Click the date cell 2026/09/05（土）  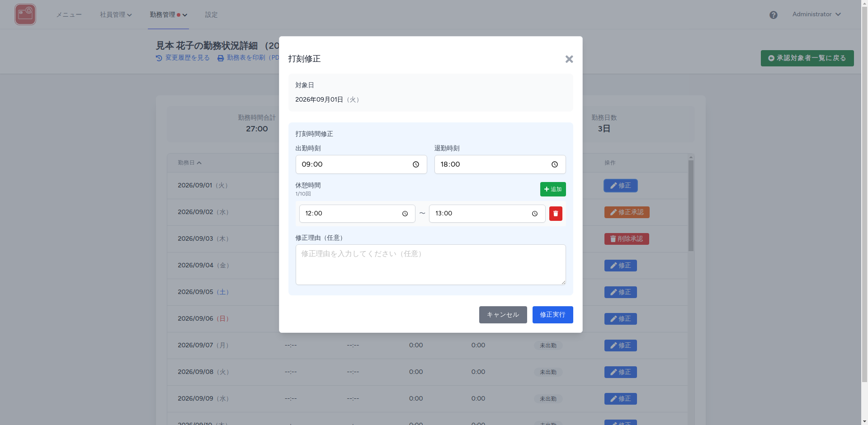203,292
